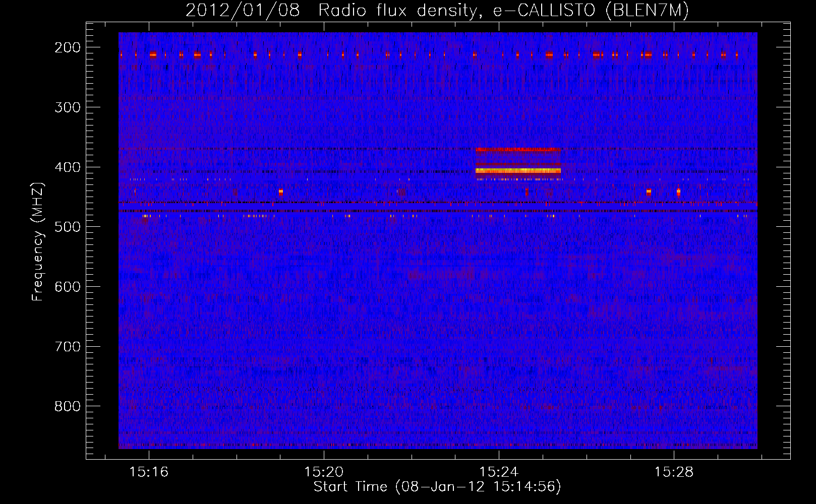Click the 15:24 time tick label
This screenshot has width=816, height=504.
(499, 472)
